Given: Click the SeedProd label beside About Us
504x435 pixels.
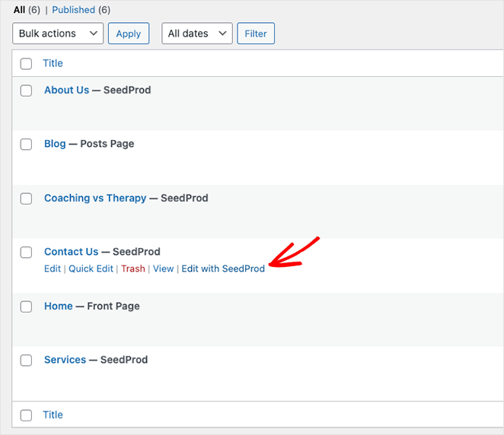Looking at the screenshot, I should tap(127, 90).
